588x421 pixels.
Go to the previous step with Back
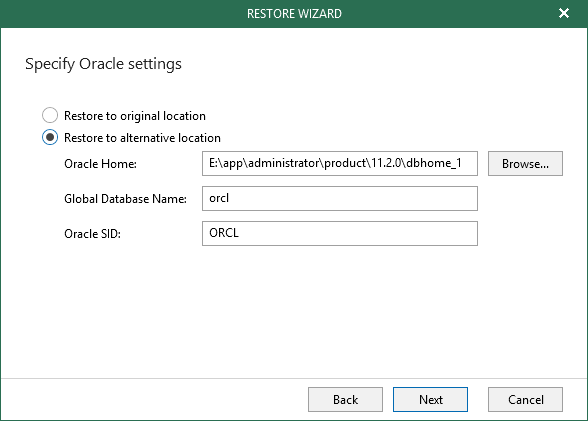click(345, 400)
